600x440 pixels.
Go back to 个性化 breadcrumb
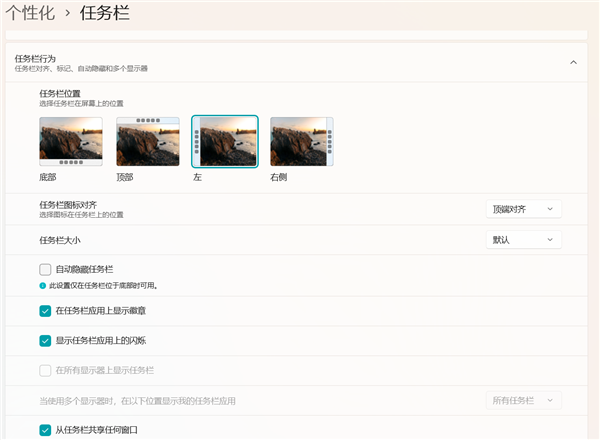(x=30, y=13)
